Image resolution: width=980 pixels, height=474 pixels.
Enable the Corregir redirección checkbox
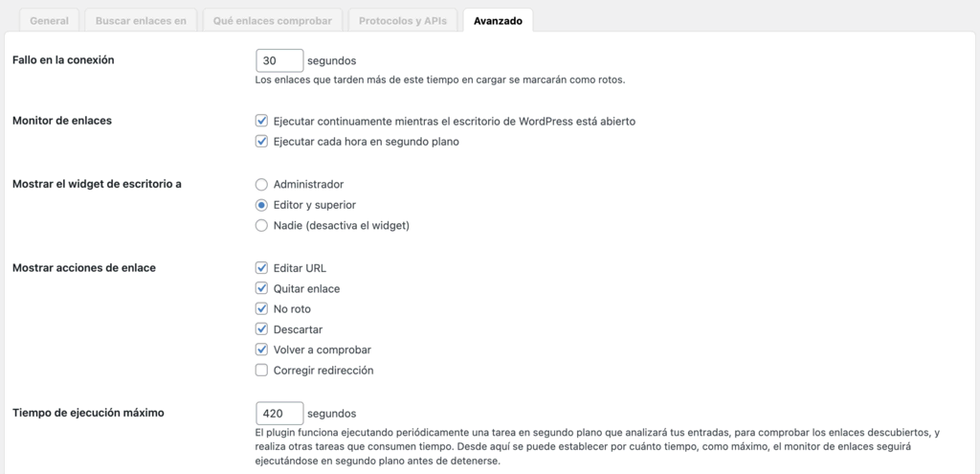[261, 371]
